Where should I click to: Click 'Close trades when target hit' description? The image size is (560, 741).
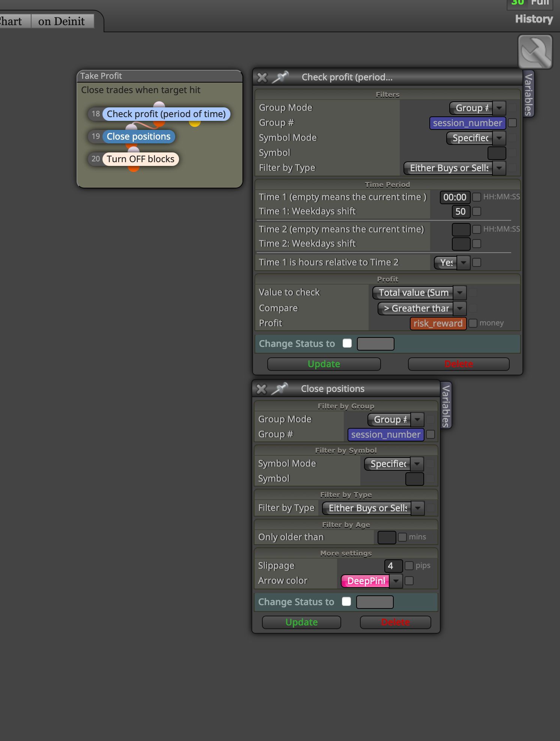(141, 90)
